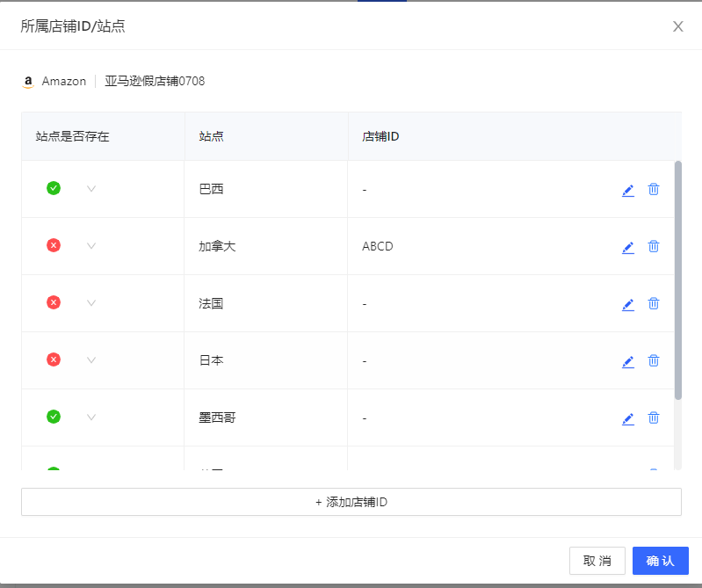
Task: Delete the 墨西哥 site row
Action: (654, 417)
